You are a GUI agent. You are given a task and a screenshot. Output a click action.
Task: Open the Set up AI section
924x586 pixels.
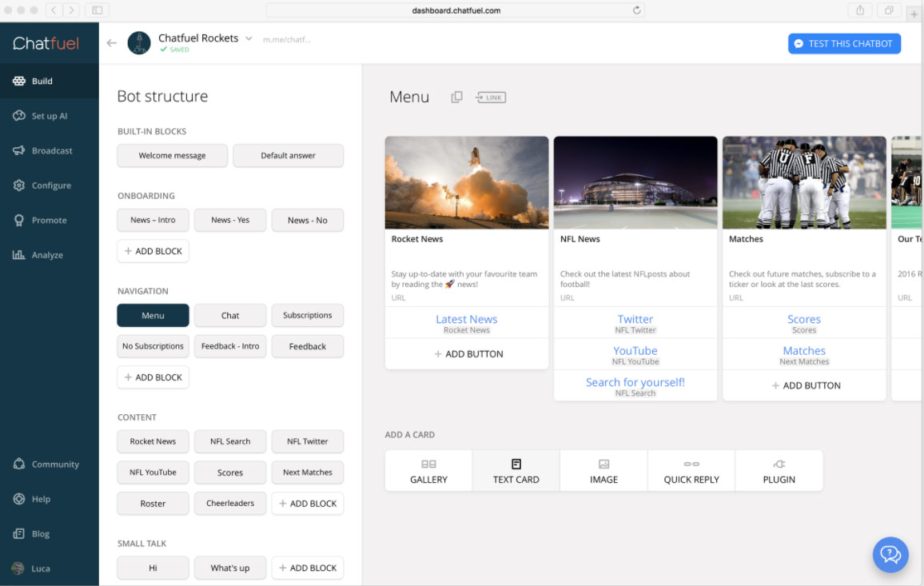pos(49,116)
